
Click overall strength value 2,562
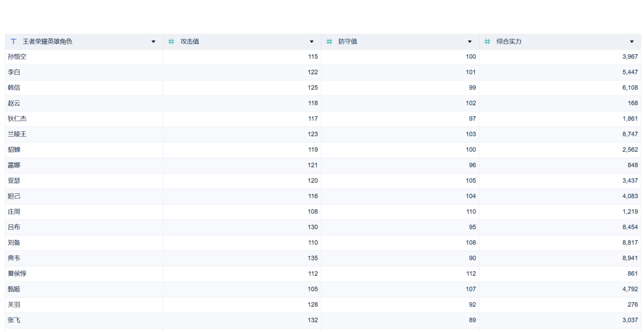pyautogui.click(x=630, y=150)
